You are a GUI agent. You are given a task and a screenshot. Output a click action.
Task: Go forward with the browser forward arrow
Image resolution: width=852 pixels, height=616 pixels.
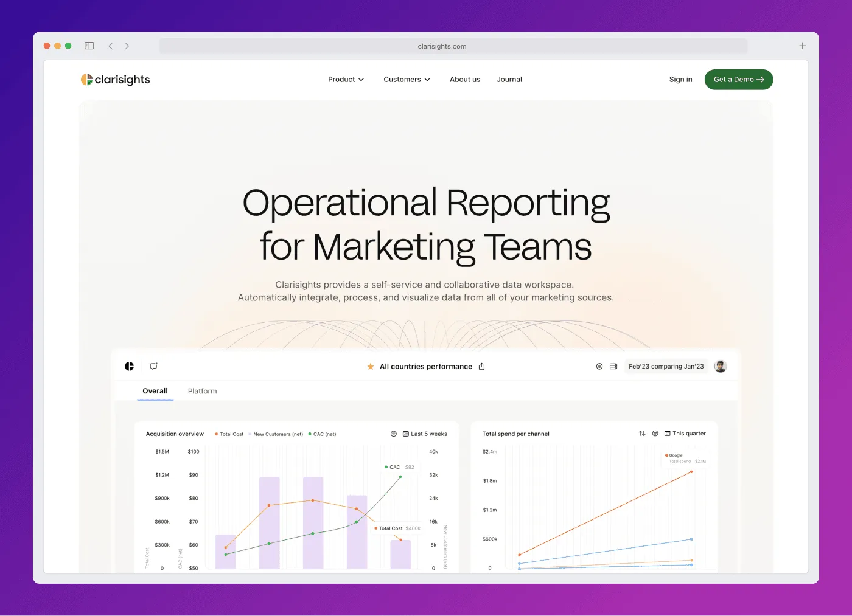(x=127, y=46)
